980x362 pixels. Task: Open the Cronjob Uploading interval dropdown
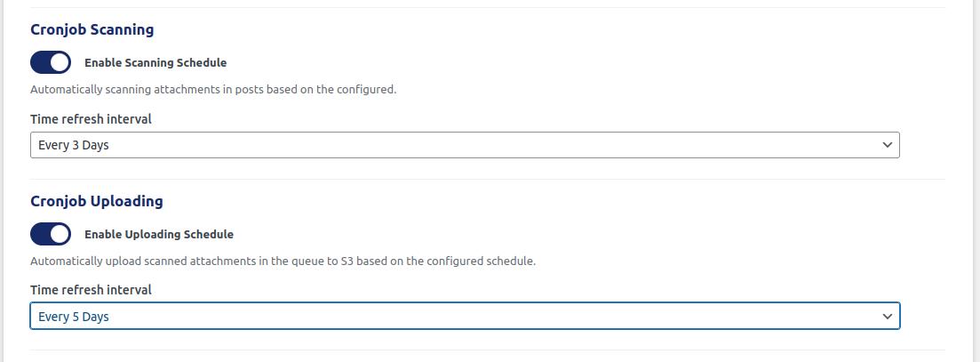(x=464, y=317)
